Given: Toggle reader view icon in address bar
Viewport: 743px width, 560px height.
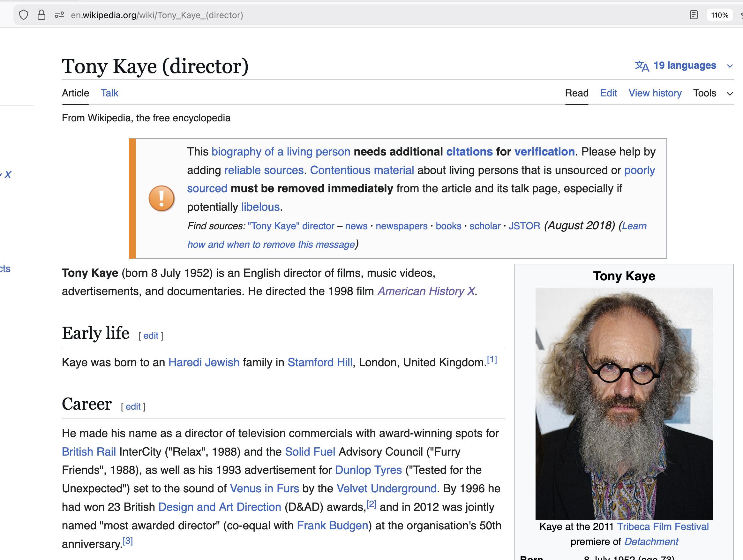Looking at the screenshot, I should 694,15.
